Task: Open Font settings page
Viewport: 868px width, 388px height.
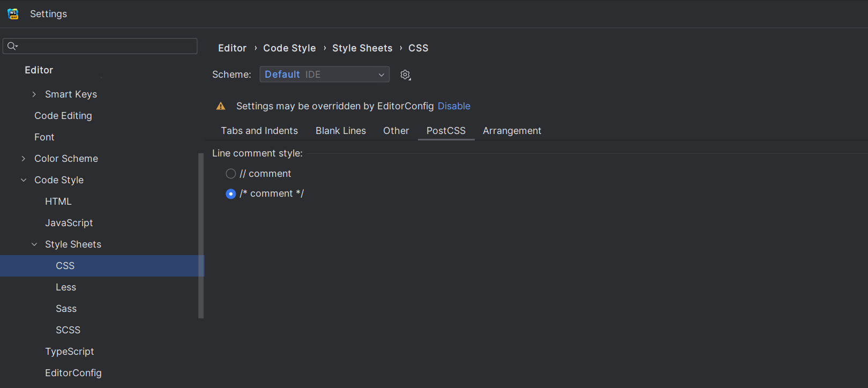Action: [44, 137]
